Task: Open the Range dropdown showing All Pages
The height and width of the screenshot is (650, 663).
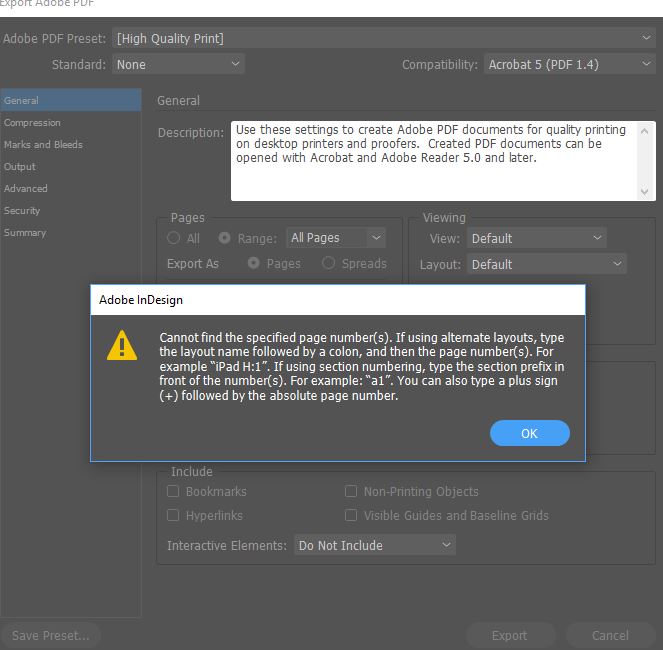Action: tap(336, 238)
